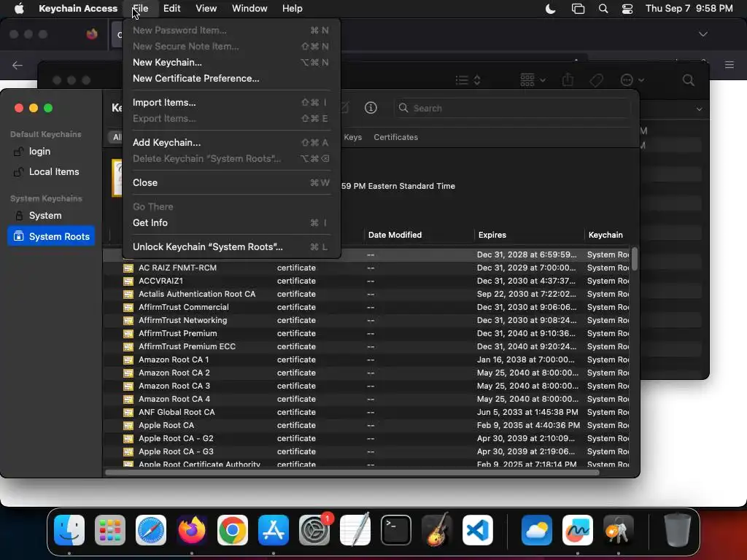Select AC RAIZ FNMT-RCM certificate row

(368, 268)
